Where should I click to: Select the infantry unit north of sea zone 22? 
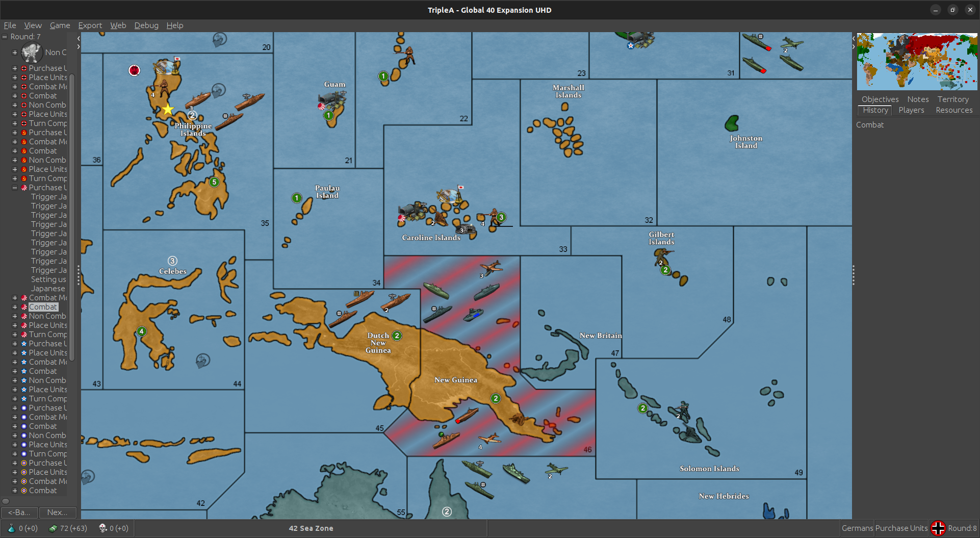tap(406, 55)
